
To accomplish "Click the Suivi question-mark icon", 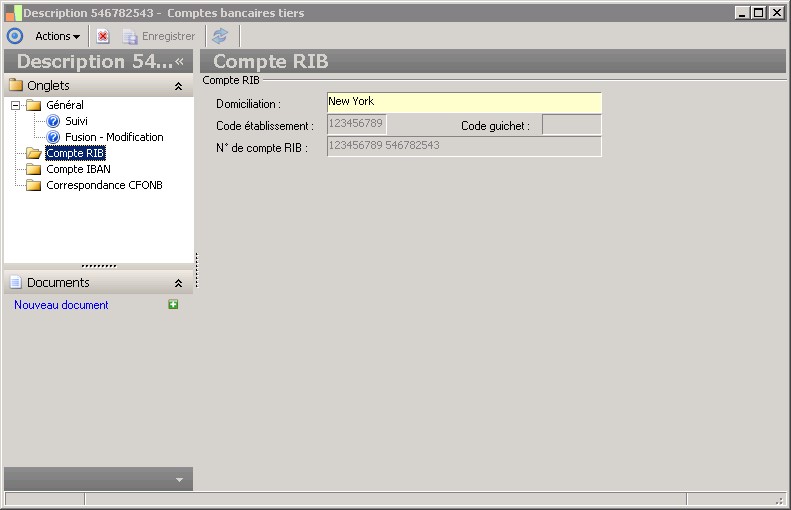I will pyautogui.click(x=53, y=121).
